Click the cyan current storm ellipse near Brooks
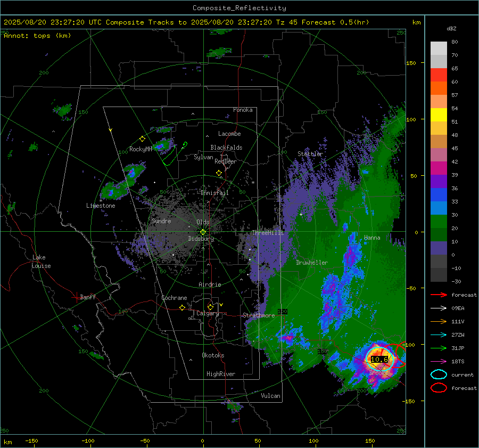Screen dimensions: 479x448 point(380,359)
